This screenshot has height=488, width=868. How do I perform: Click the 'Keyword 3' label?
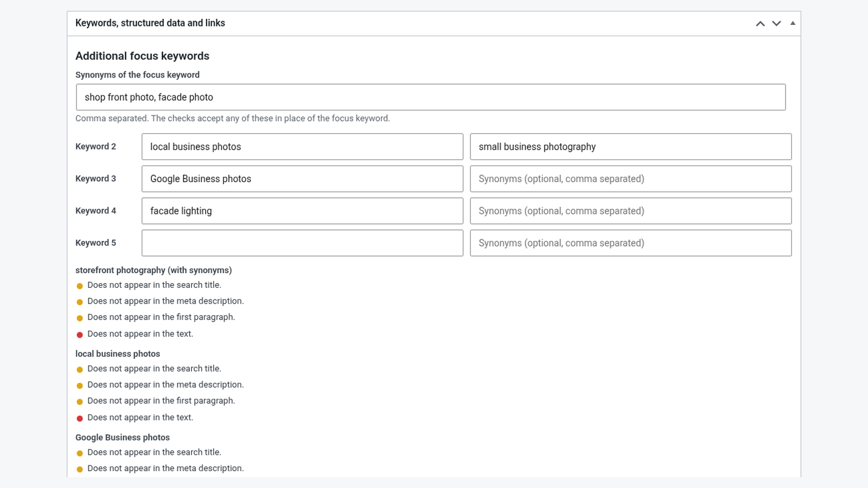click(x=95, y=178)
